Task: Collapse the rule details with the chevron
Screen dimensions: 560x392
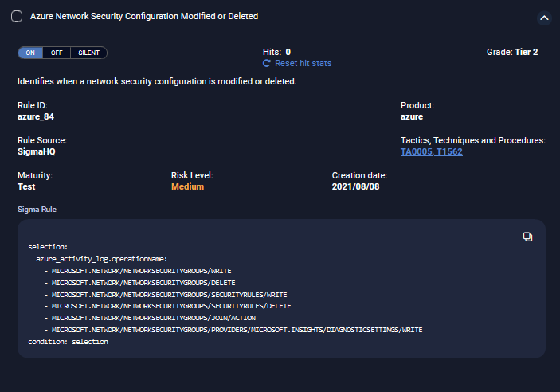Action: click(x=544, y=17)
